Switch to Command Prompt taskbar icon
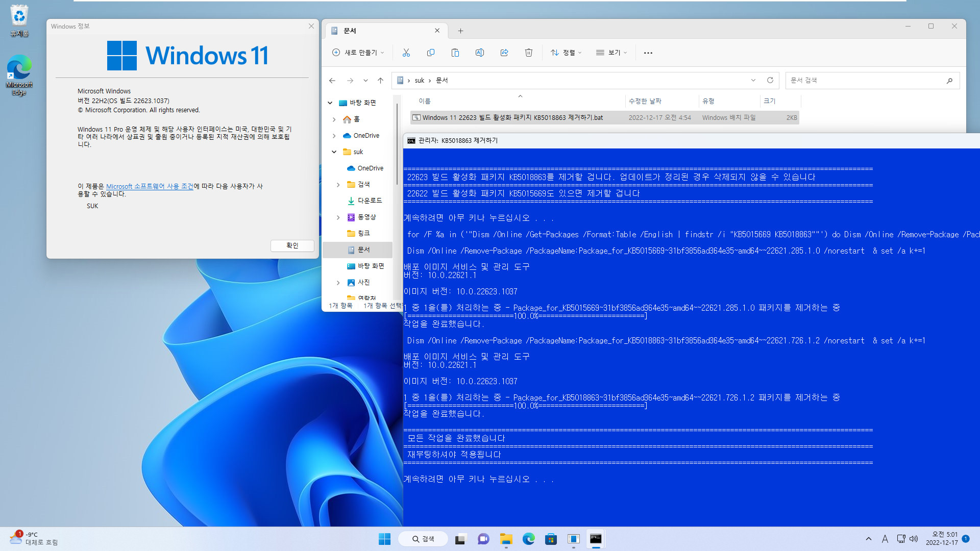Screen dimensions: 980x551 (x=596, y=539)
